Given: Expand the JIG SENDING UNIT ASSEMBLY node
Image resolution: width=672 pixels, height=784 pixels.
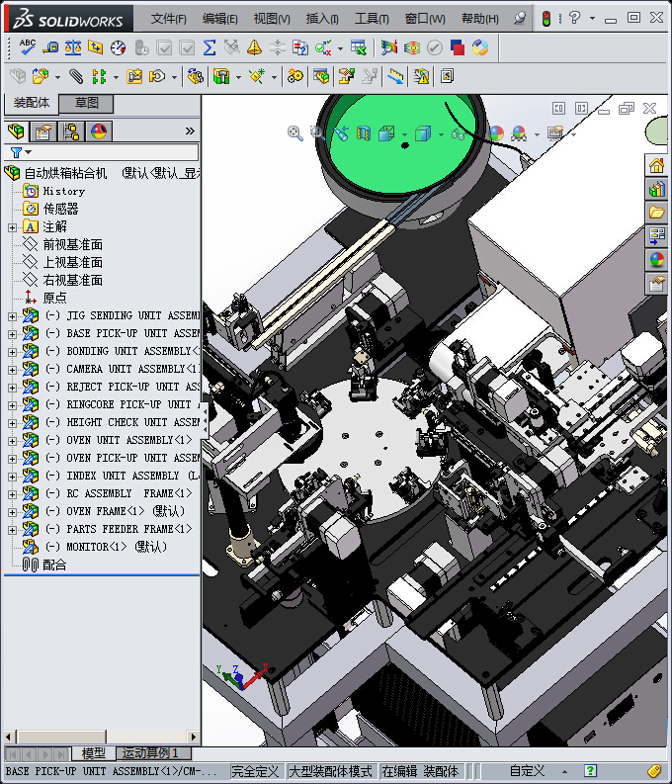Looking at the screenshot, I should (12, 316).
